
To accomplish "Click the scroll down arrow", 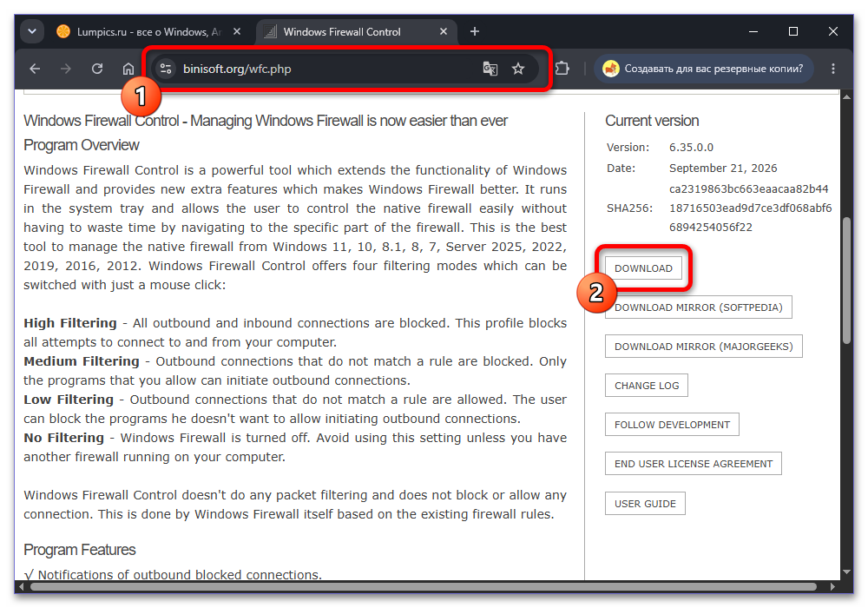I will click(x=846, y=572).
